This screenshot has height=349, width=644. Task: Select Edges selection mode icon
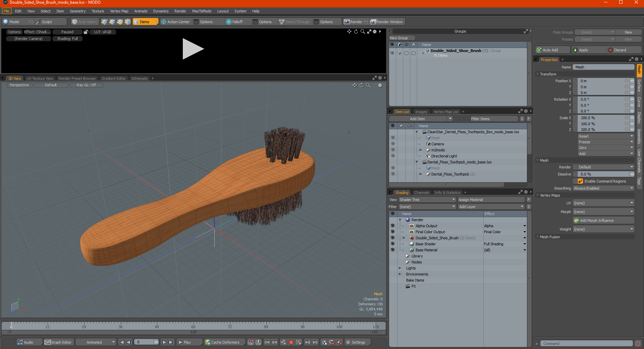pyautogui.click(x=112, y=22)
